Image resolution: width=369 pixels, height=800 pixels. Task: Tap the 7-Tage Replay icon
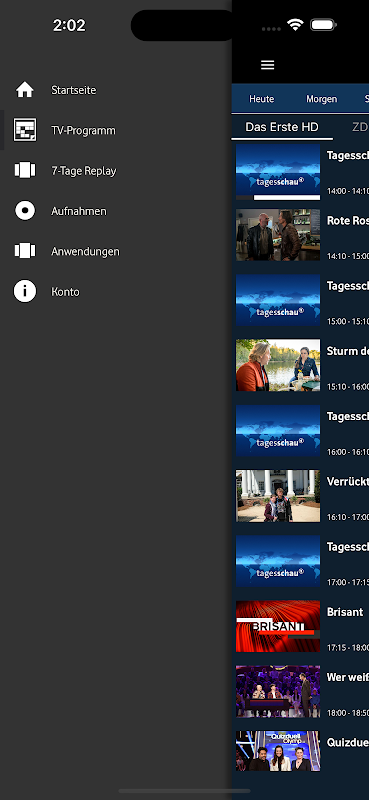click(24, 170)
